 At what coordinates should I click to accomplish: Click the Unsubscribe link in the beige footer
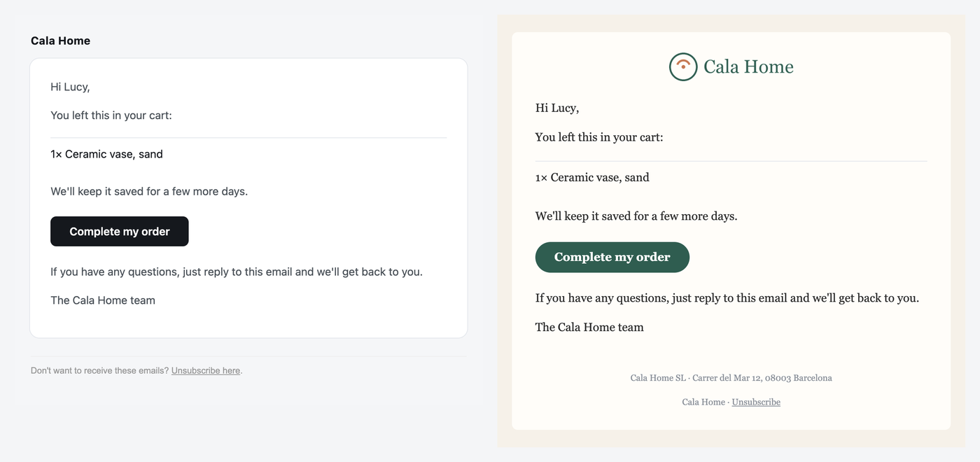756,402
